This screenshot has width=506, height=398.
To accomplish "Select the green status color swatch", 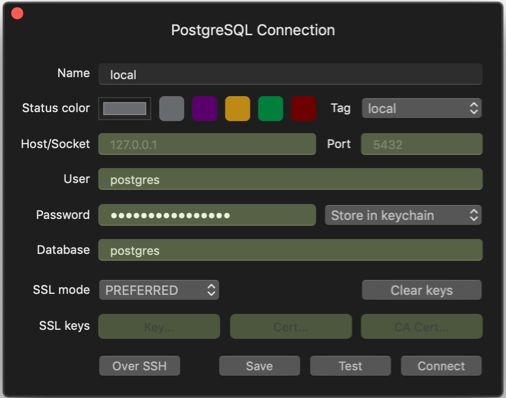I will click(271, 108).
